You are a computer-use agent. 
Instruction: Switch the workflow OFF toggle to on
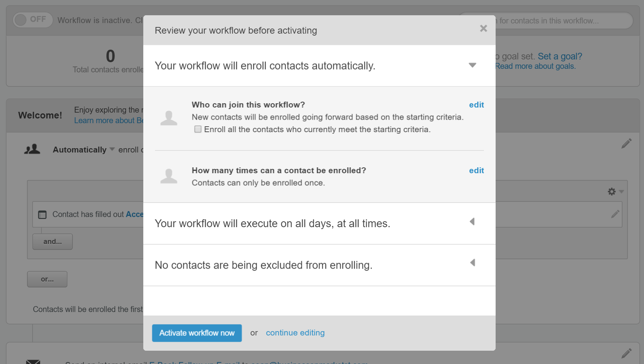tap(33, 20)
